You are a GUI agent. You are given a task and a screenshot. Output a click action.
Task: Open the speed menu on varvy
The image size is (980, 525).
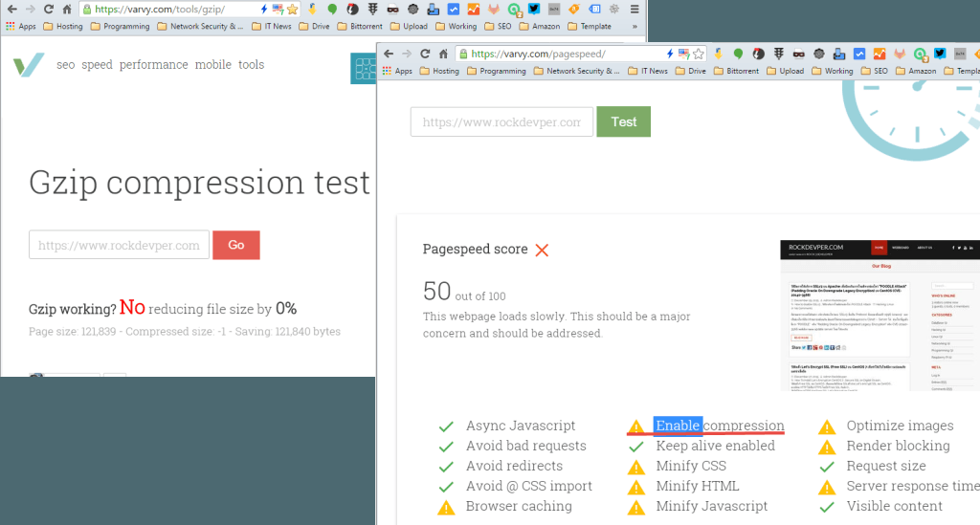(97, 64)
